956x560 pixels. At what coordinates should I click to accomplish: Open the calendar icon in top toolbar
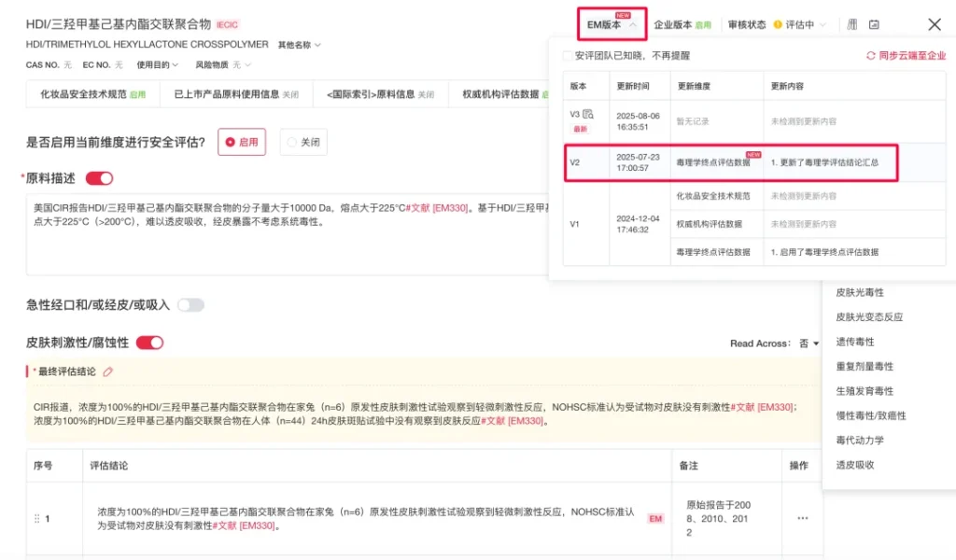pyautogui.click(x=874, y=25)
